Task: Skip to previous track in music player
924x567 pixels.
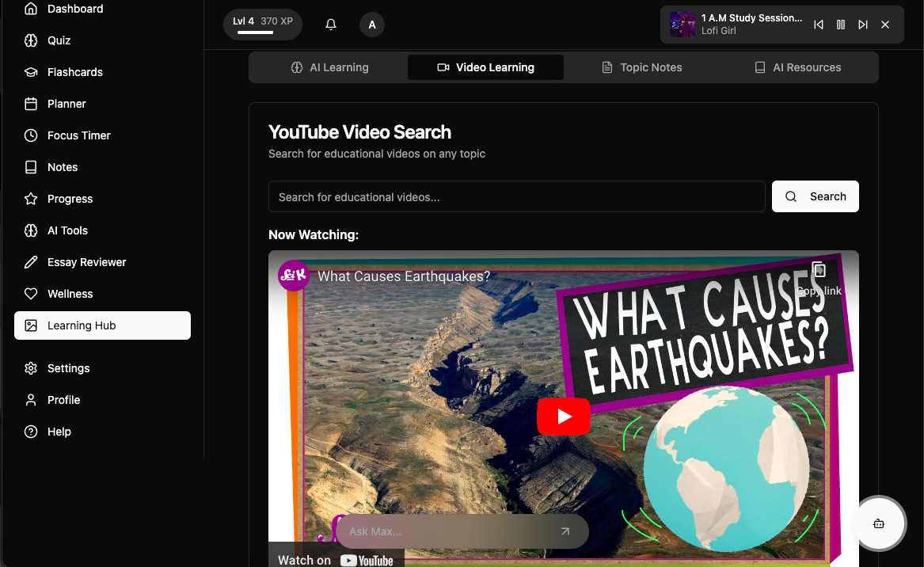Action: (819, 25)
